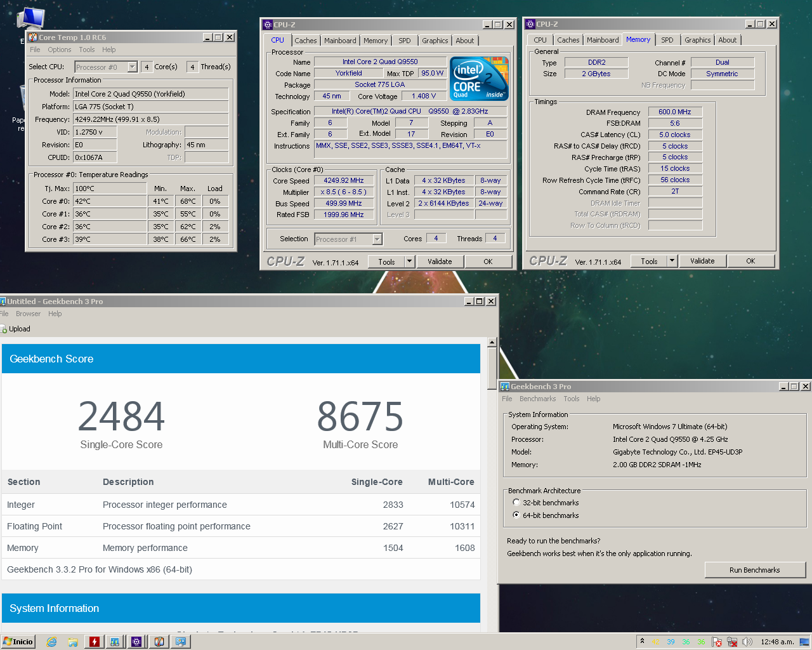Click the Core Speed value 4249.92 MHz

tap(344, 180)
